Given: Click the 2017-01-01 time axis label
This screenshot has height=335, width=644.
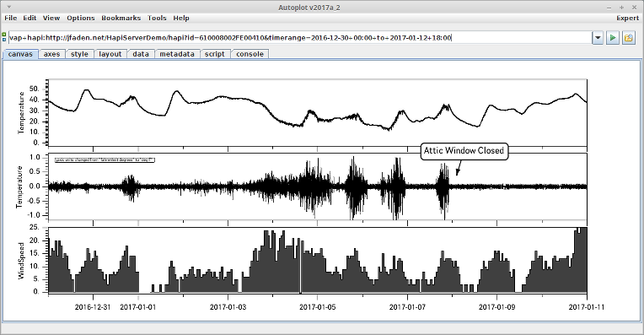Looking at the screenshot, I should [x=138, y=307].
